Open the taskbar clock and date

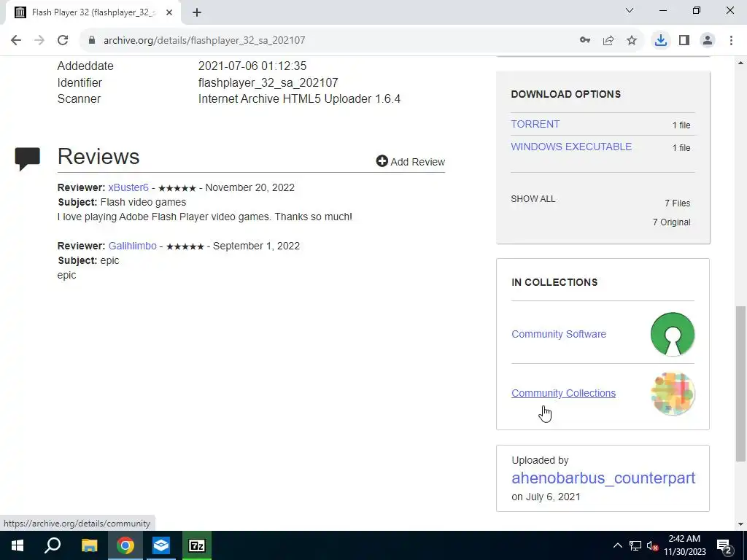[684, 545]
